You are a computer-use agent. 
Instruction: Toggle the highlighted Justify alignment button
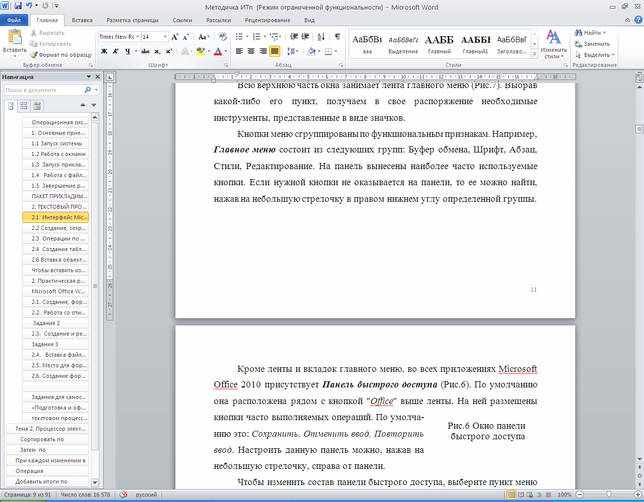coord(274,51)
